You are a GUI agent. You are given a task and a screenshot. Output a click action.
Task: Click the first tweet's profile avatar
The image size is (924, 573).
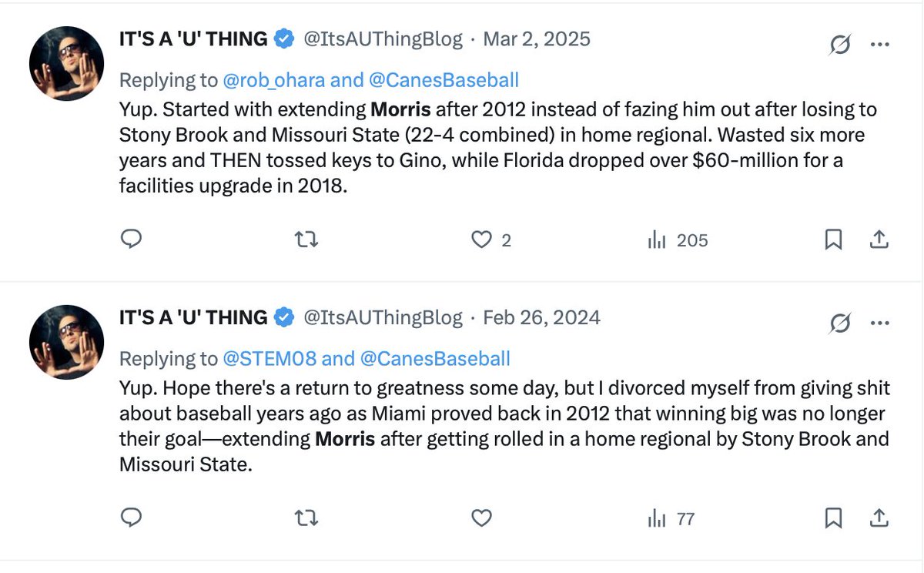[x=66, y=64]
